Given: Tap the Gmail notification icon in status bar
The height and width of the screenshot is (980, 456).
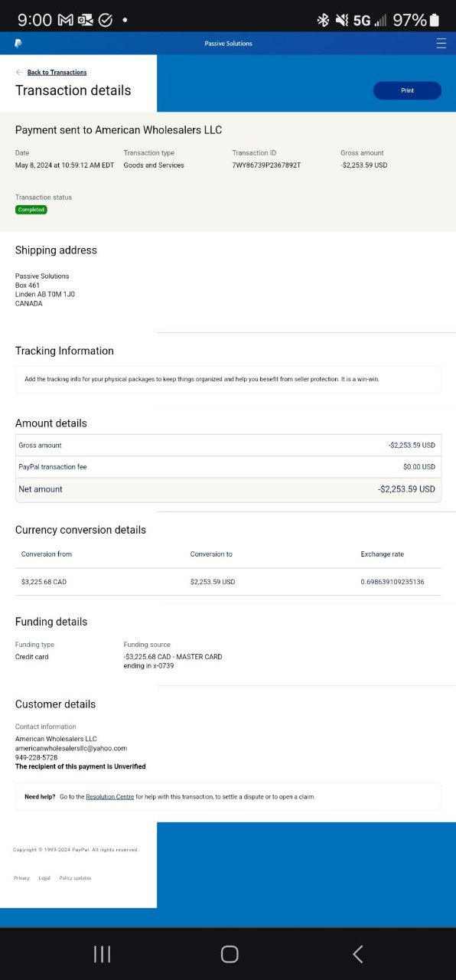Looking at the screenshot, I should tap(66, 20).
